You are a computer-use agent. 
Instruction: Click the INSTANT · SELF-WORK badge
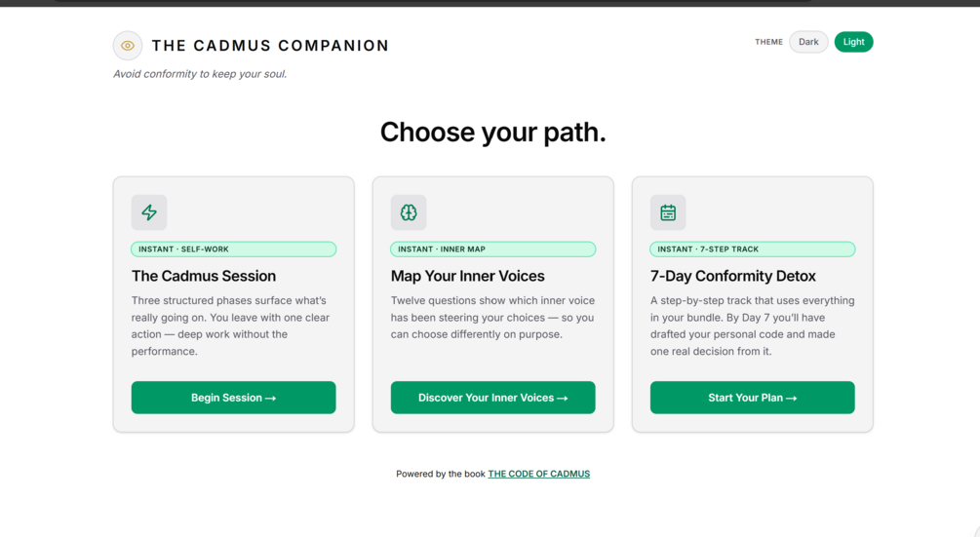point(233,249)
